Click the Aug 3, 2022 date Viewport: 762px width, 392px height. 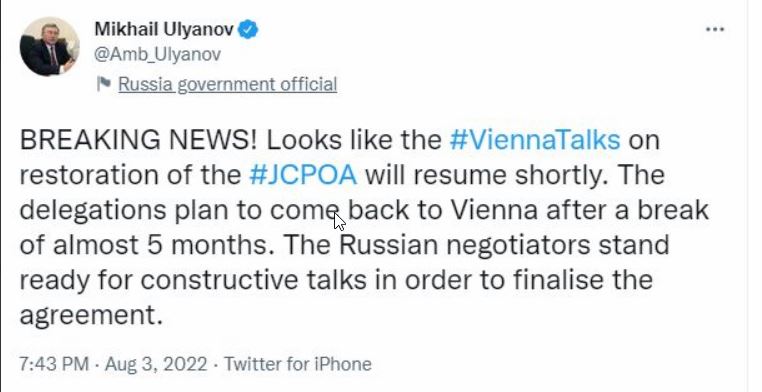pos(156,364)
